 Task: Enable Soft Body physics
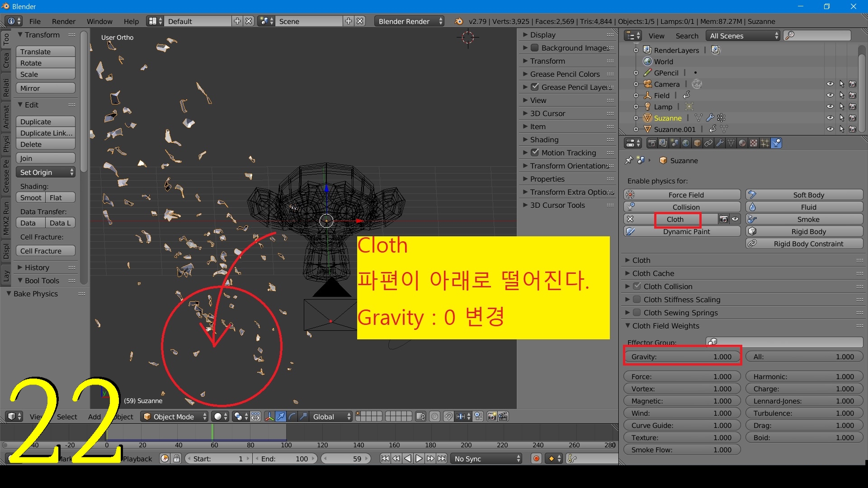pyautogui.click(x=804, y=195)
